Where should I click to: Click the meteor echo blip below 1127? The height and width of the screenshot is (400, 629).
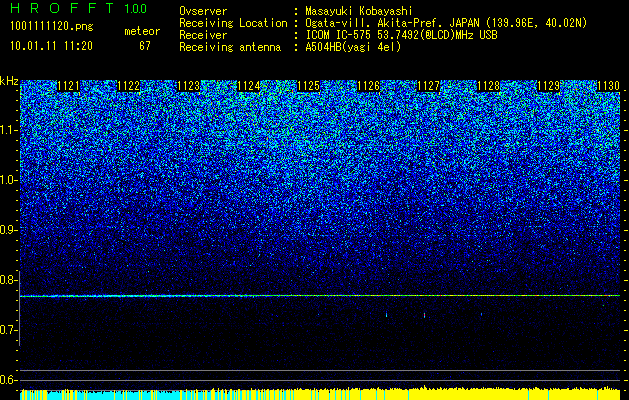(424, 315)
